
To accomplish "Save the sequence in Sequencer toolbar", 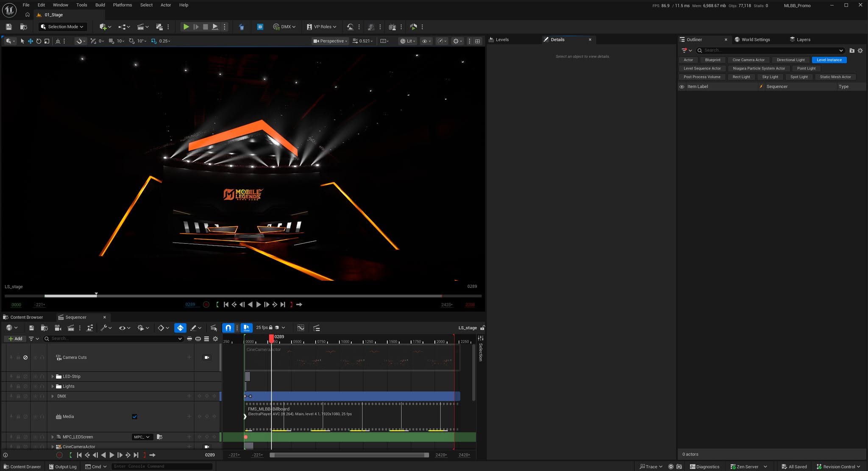I will pyautogui.click(x=31, y=328).
